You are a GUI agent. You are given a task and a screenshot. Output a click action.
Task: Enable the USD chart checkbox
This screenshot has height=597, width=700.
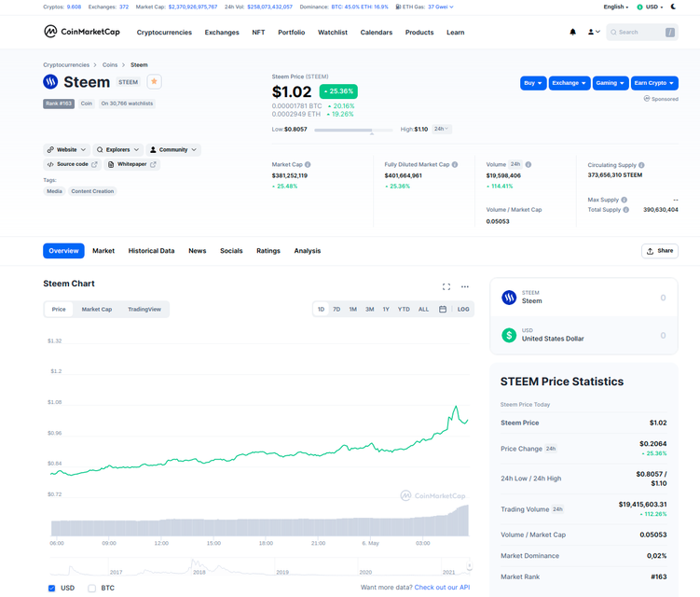coord(52,588)
